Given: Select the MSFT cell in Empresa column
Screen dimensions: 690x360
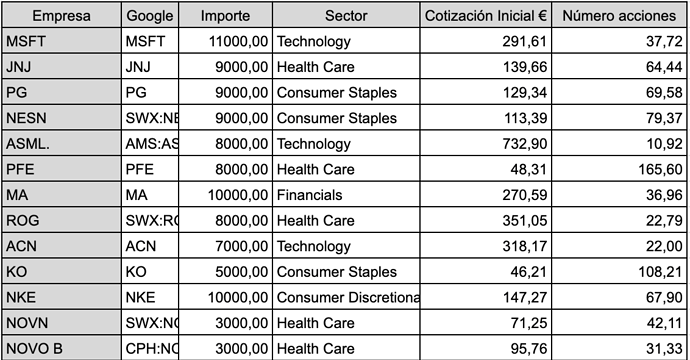Looking at the screenshot, I should tap(62, 41).
